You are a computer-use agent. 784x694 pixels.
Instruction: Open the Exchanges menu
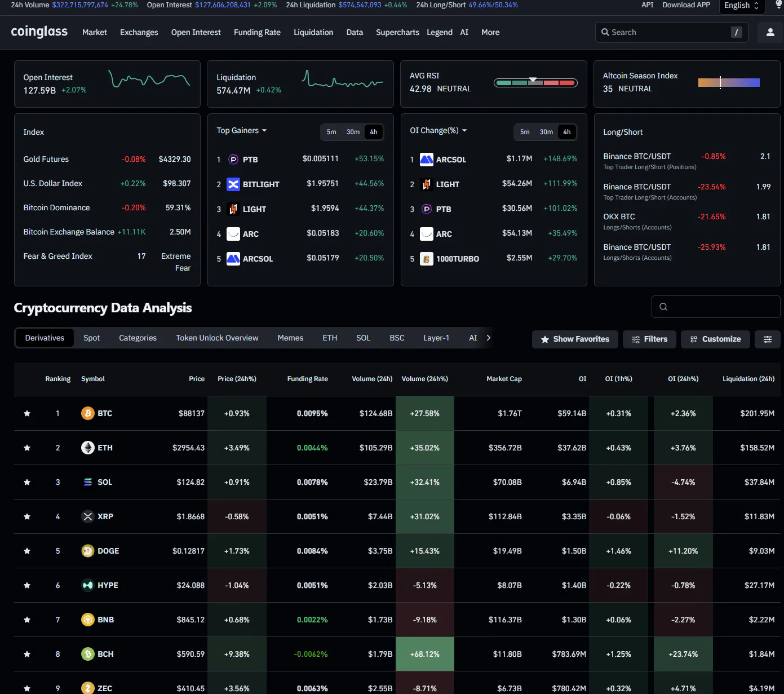(x=139, y=32)
